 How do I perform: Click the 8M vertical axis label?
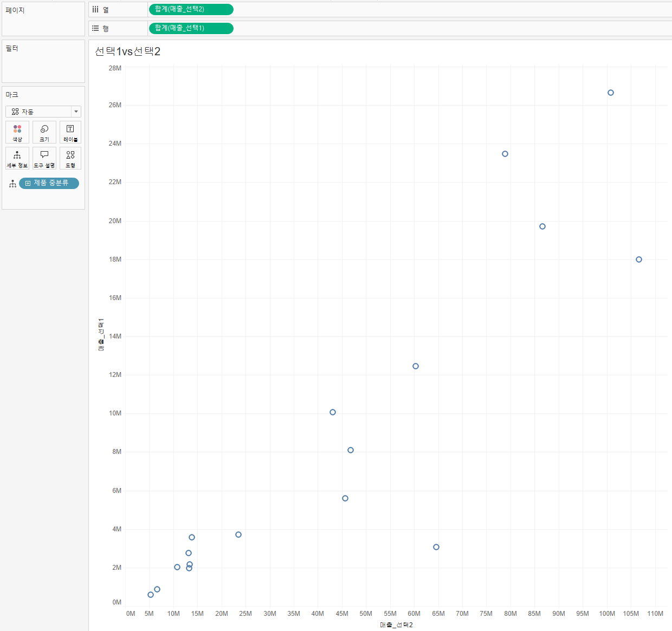[x=117, y=452]
